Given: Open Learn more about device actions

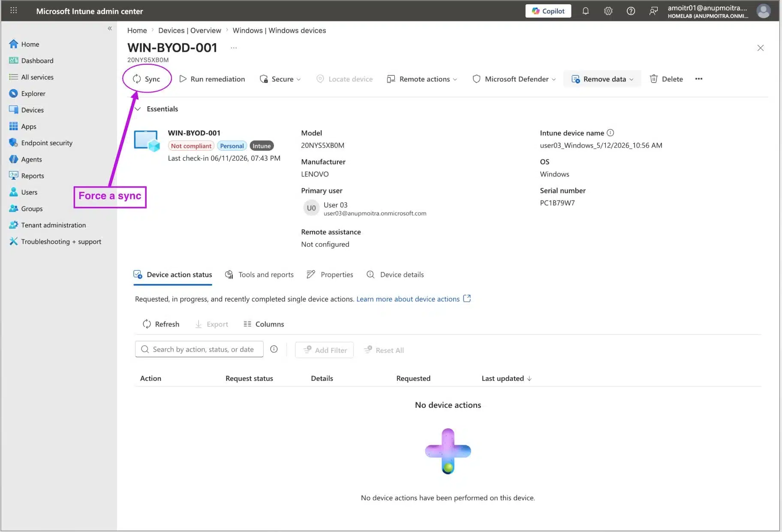Looking at the screenshot, I should (413, 299).
